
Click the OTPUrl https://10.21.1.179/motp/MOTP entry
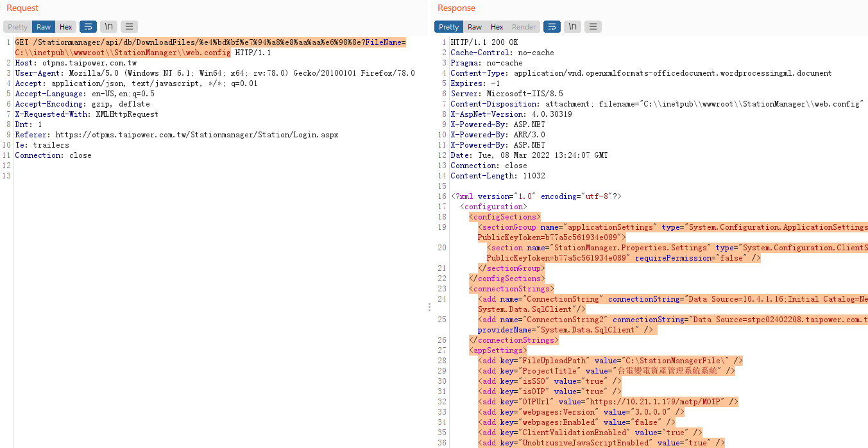[x=608, y=402]
